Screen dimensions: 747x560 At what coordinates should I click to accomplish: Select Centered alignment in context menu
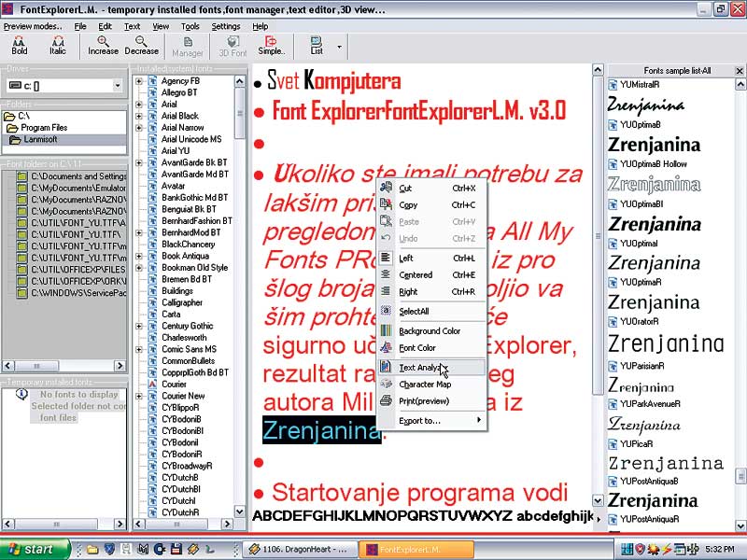432,274
